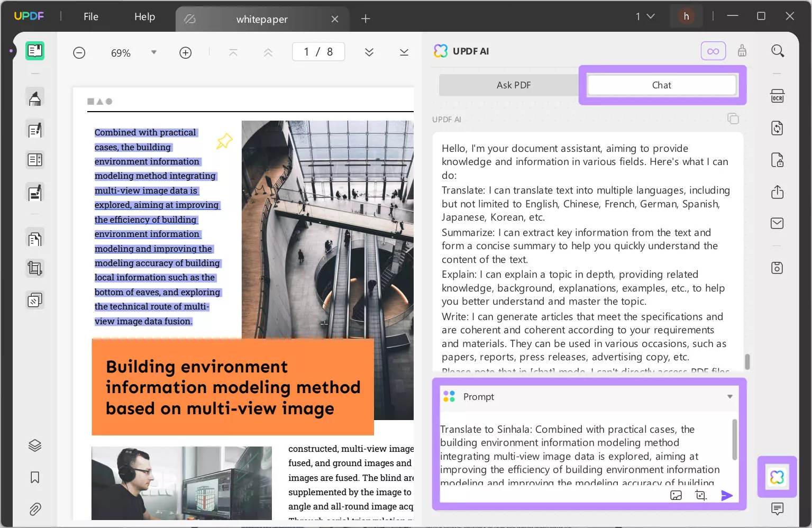Viewport: 812px width, 528px height.
Task: Open the window count dropdown
Action: click(645, 16)
